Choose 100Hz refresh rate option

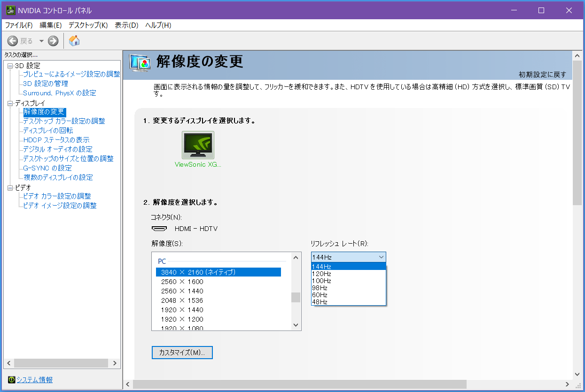point(348,281)
